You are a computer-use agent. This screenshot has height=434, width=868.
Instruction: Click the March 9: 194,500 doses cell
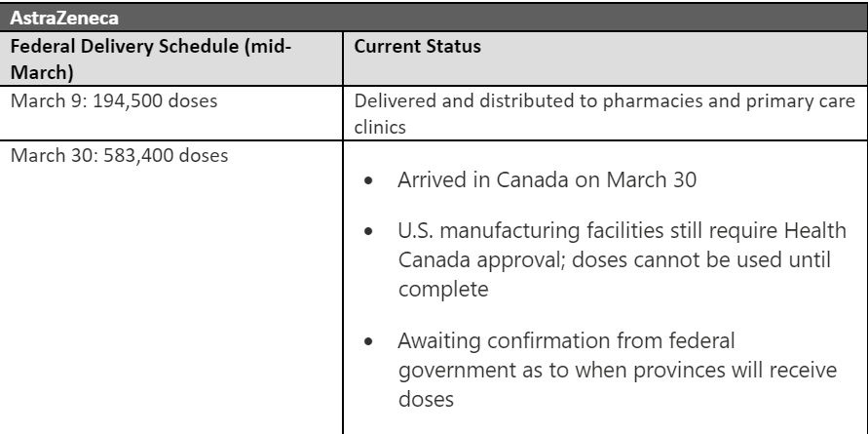coord(171,113)
